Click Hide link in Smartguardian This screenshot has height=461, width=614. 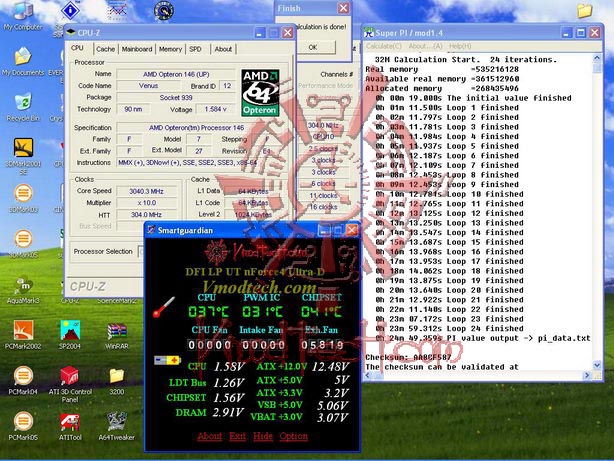(x=263, y=436)
